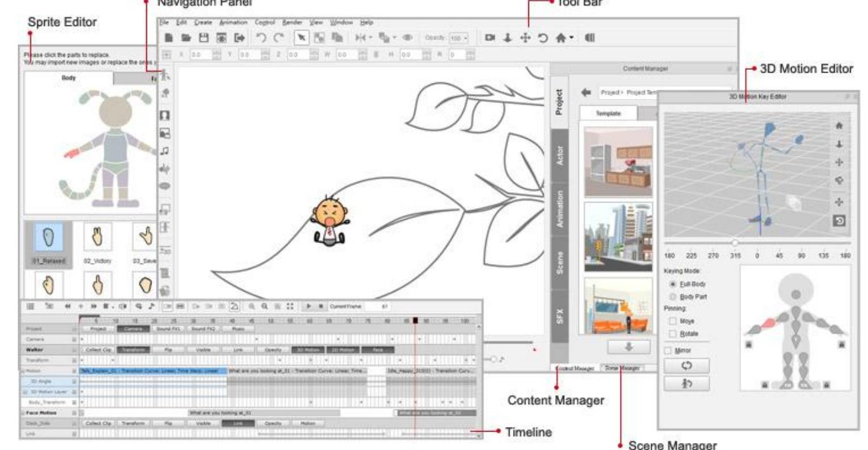The height and width of the screenshot is (450, 868).
Task: Click the Current Frame input field
Action: coord(378,306)
